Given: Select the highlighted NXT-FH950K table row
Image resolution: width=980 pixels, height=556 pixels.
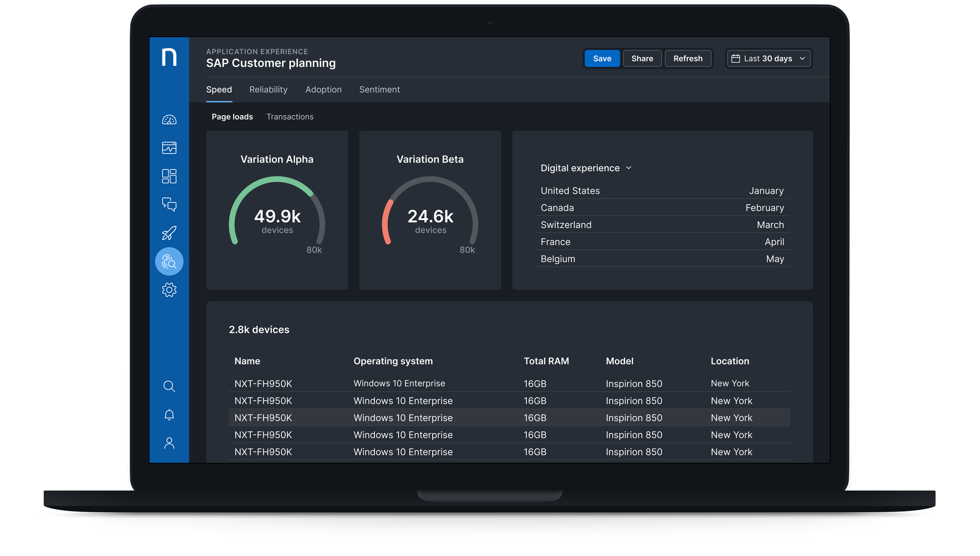Looking at the screenshot, I should pyautogui.click(x=510, y=418).
